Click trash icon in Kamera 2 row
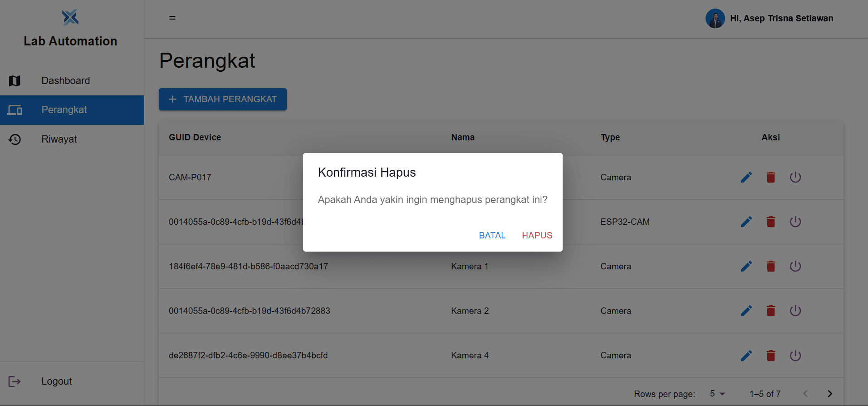This screenshot has height=406, width=868. click(x=771, y=311)
